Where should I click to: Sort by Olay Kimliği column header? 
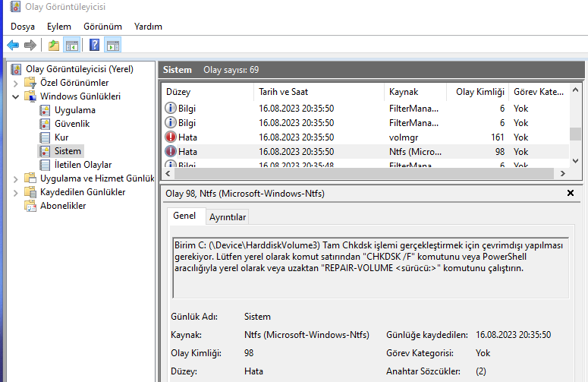(x=480, y=92)
